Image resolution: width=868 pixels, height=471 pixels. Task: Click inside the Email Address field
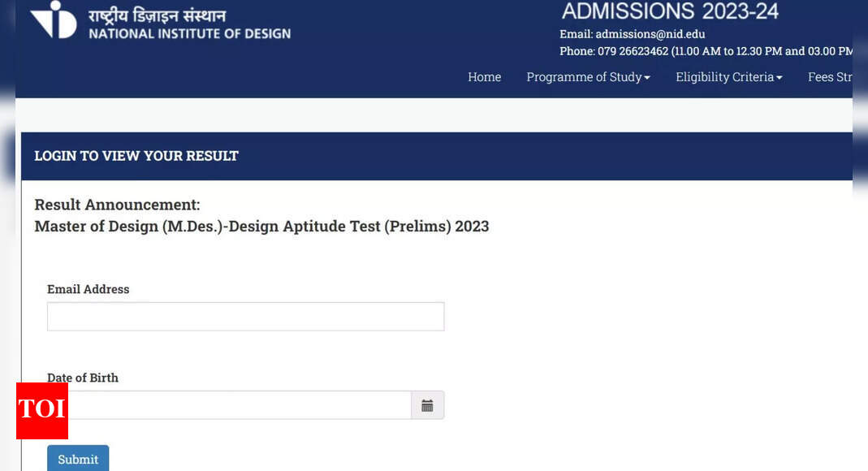(245, 316)
